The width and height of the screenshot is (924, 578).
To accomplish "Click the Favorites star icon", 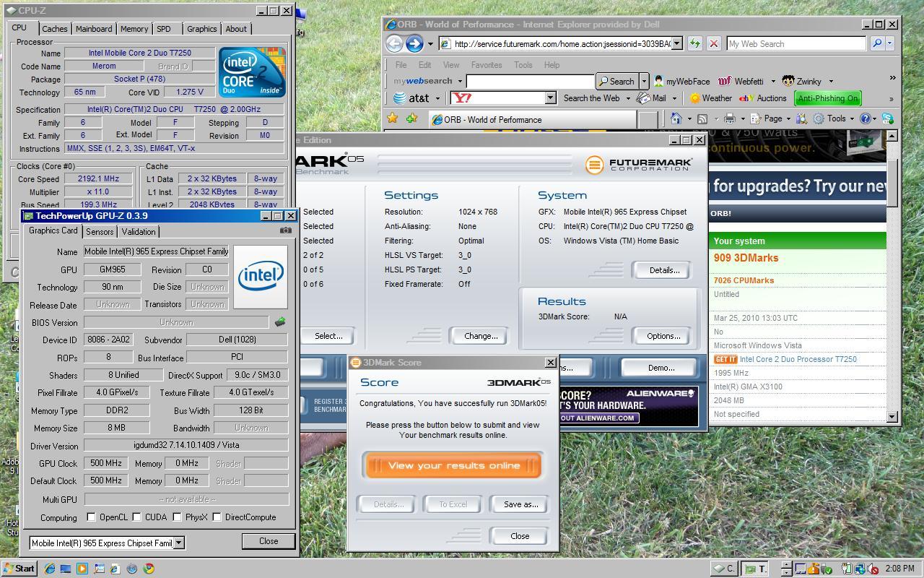I will click(x=393, y=118).
